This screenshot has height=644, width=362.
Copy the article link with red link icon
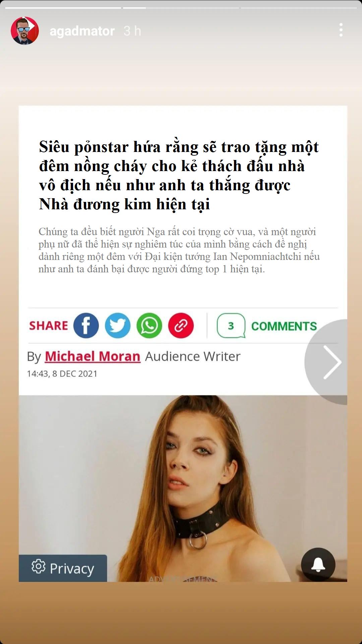181,325
